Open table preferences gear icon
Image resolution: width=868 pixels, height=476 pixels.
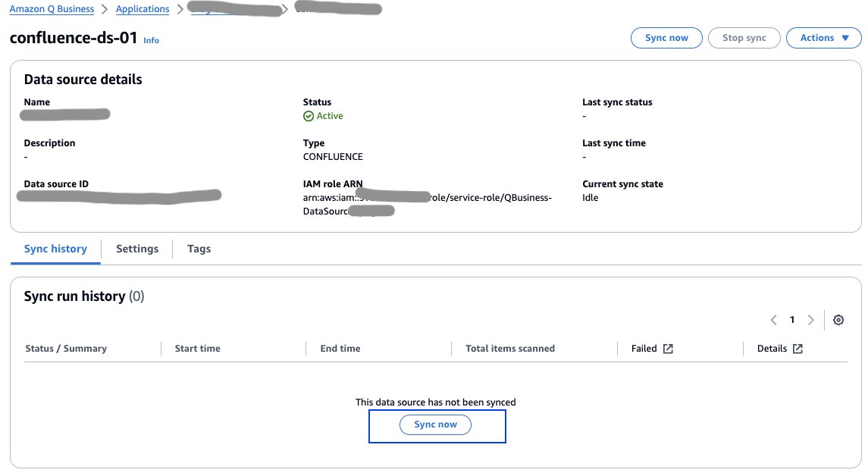[x=838, y=320]
